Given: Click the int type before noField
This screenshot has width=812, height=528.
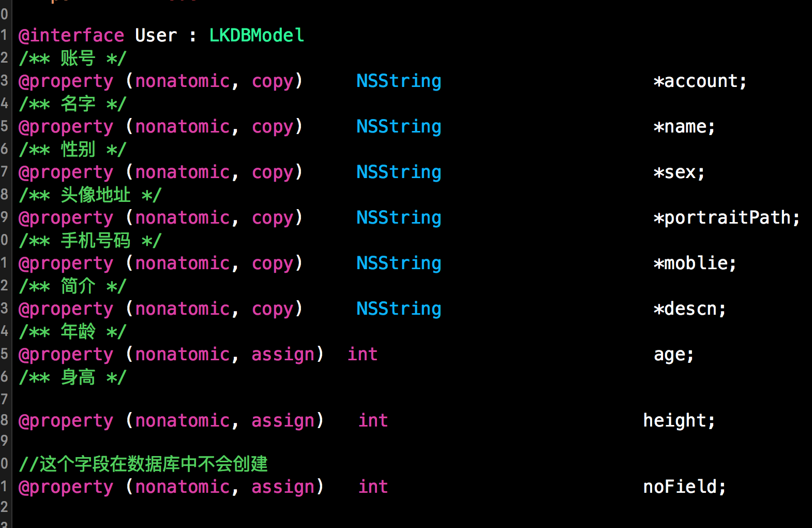Looking at the screenshot, I should [x=373, y=487].
